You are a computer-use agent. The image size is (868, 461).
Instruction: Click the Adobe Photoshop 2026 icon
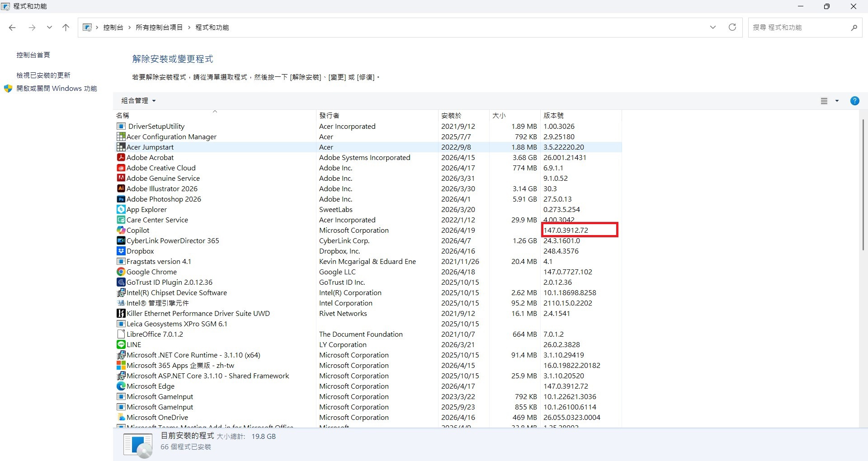(121, 199)
